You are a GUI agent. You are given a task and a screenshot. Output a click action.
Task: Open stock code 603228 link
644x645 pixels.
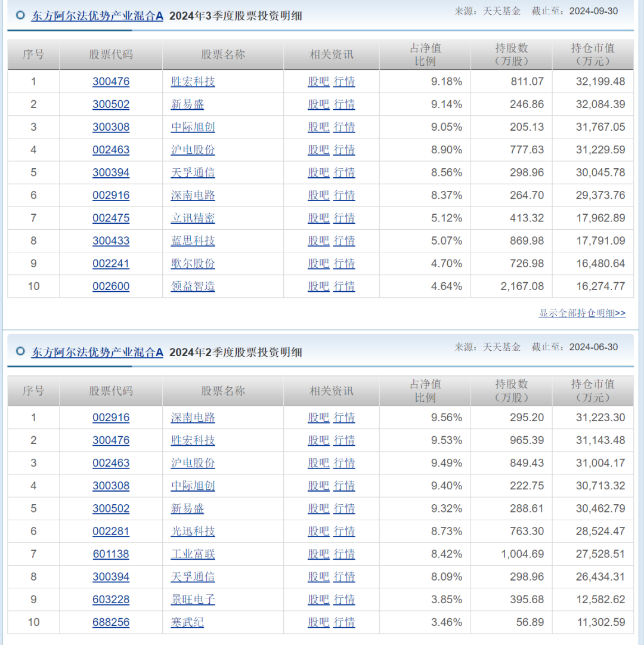click(111, 599)
